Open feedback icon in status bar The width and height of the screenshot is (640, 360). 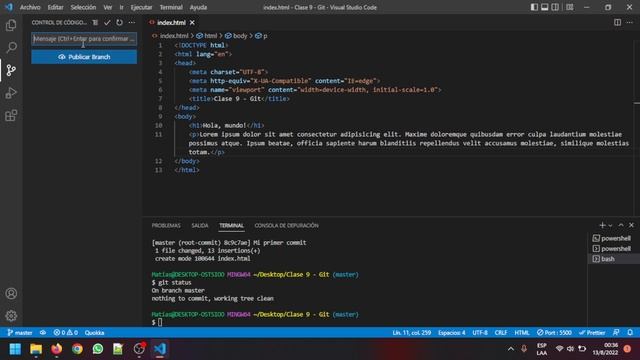pyautogui.click(x=616, y=333)
